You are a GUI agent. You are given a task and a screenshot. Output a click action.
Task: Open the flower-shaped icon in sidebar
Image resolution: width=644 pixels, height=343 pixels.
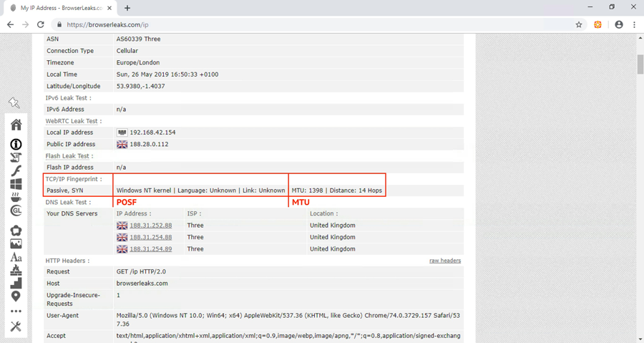(16, 231)
